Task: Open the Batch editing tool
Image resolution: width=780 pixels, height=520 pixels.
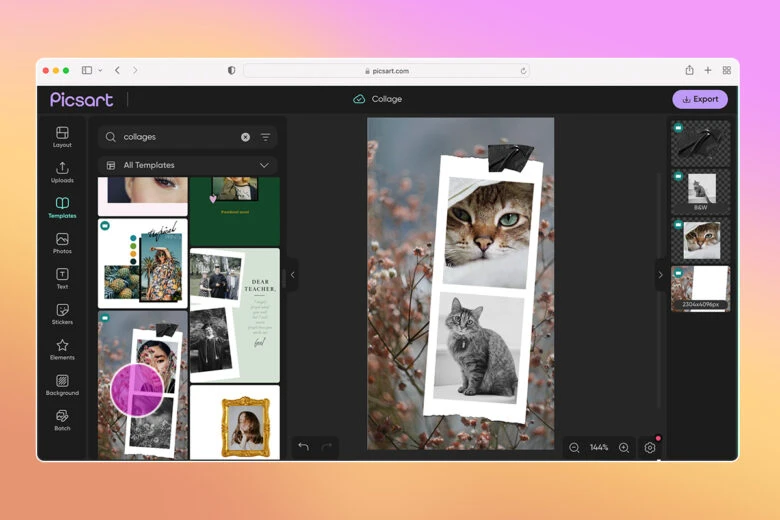Action: pos(62,420)
